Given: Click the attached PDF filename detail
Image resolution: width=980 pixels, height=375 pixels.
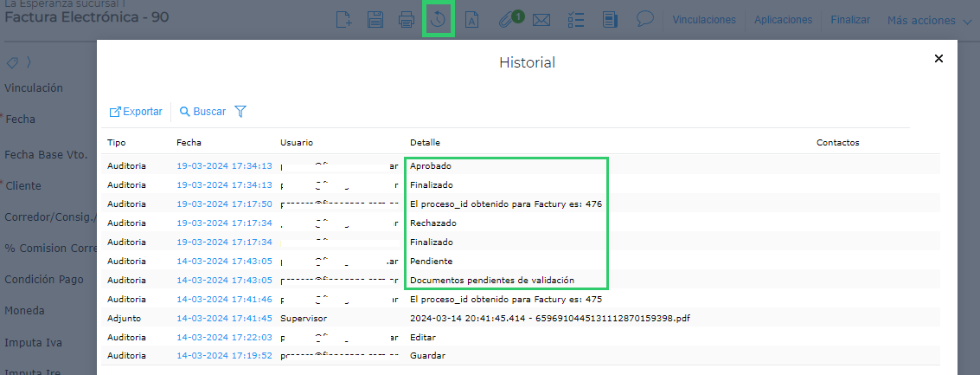Looking at the screenshot, I should point(550,318).
